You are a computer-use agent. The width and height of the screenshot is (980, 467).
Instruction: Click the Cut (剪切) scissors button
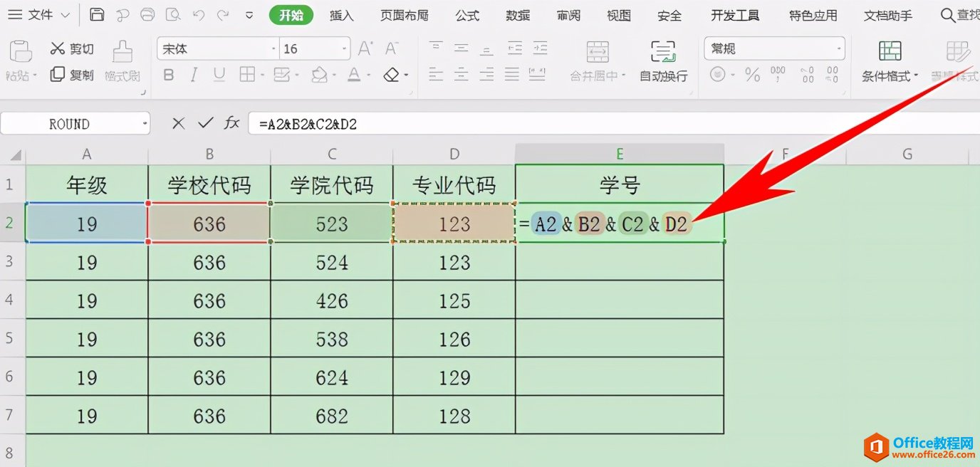[x=73, y=48]
